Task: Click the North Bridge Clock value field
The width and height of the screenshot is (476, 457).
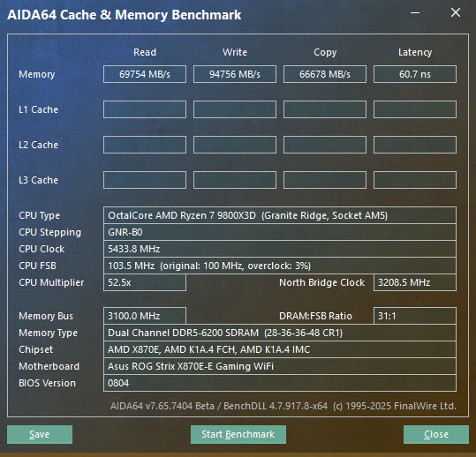Action: click(415, 282)
